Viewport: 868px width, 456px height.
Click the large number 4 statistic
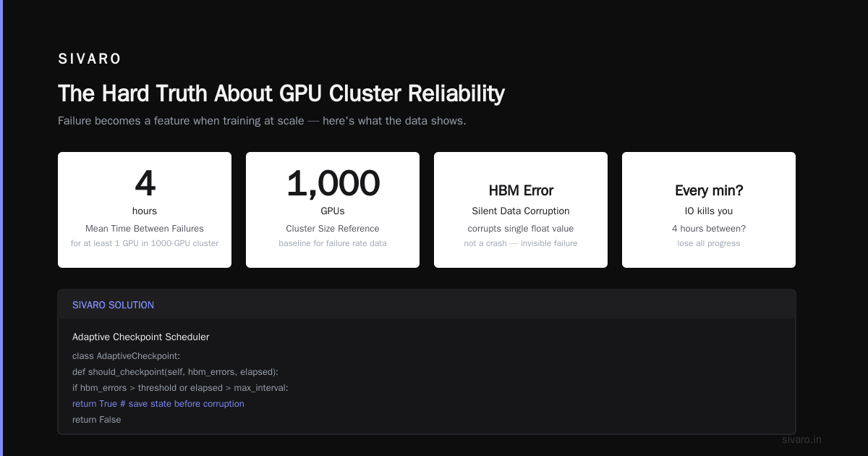pos(145,184)
